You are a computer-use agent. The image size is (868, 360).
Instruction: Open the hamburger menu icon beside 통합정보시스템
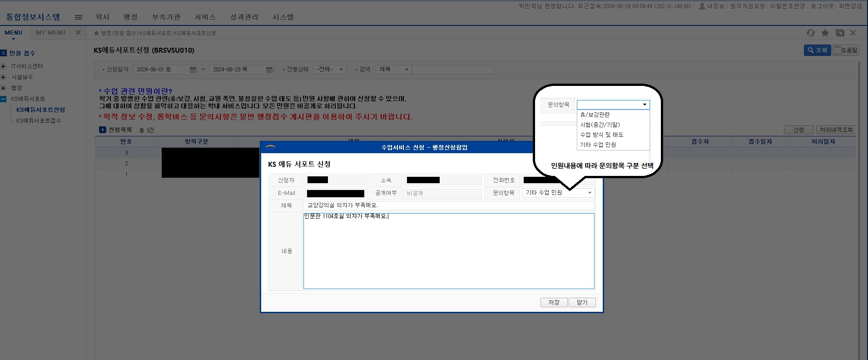tap(79, 17)
